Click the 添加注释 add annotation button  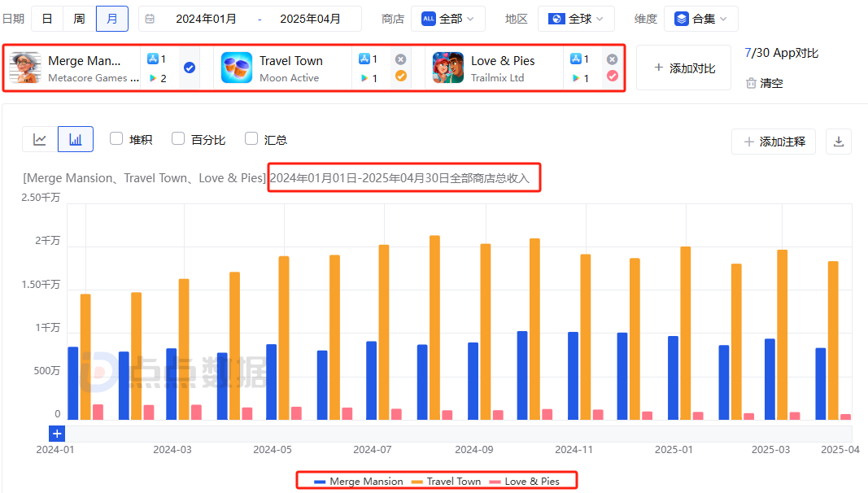pyautogui.click(x=772, y=142)
